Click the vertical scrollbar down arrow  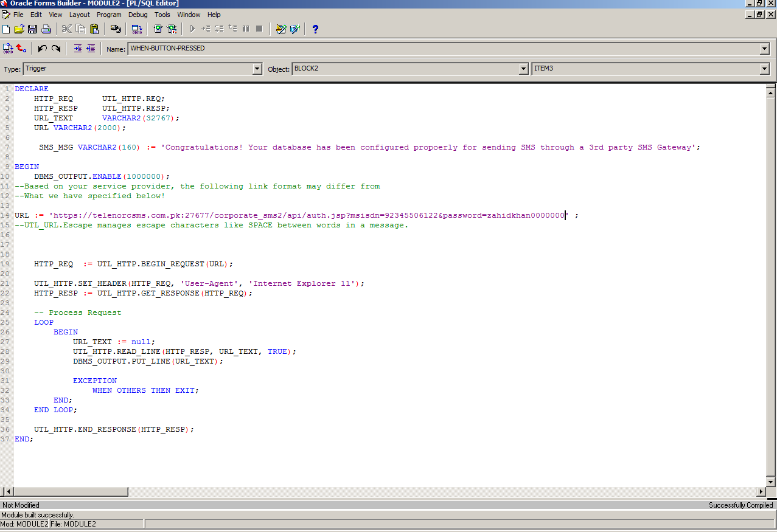[x=770, y=481]
